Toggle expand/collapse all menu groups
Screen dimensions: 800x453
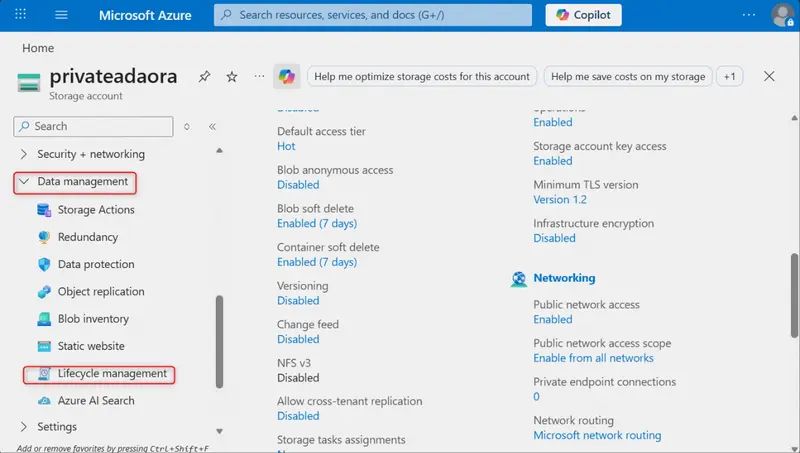point(187,127)
